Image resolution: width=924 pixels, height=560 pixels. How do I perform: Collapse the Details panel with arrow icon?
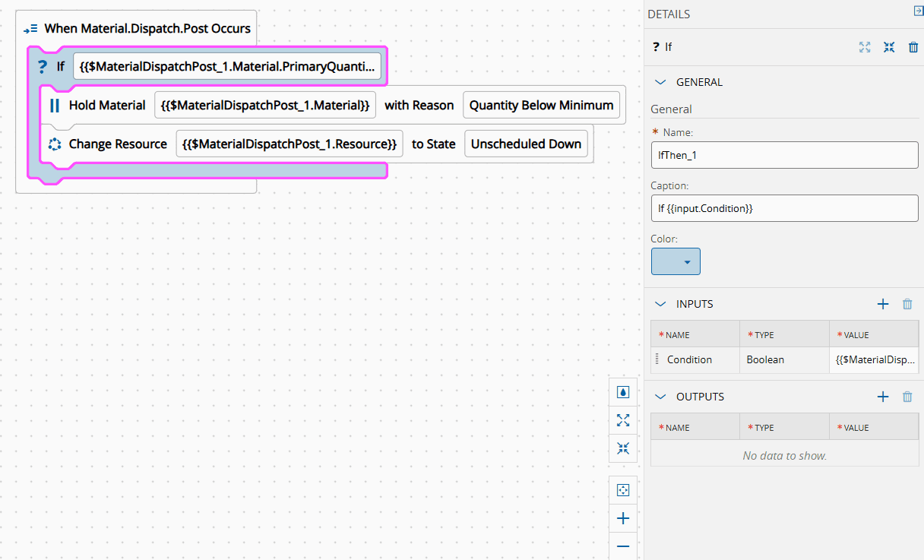point(917,11)
